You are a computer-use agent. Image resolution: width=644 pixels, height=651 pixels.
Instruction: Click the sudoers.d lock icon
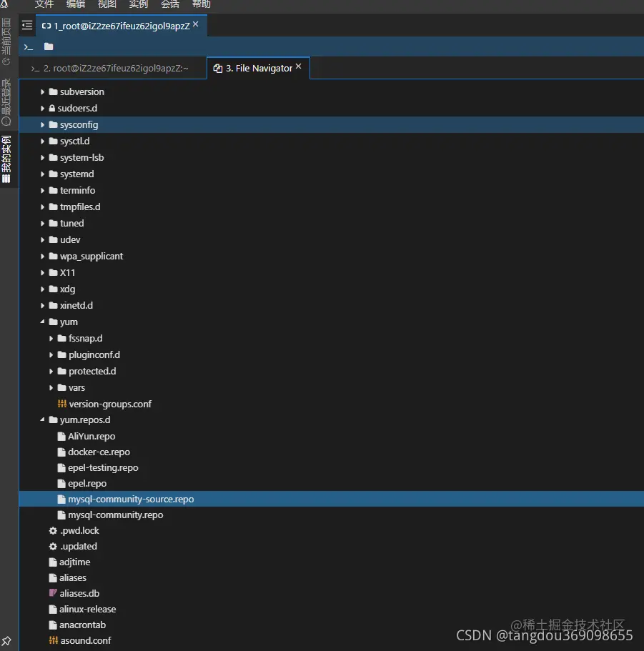click(52, 109)
